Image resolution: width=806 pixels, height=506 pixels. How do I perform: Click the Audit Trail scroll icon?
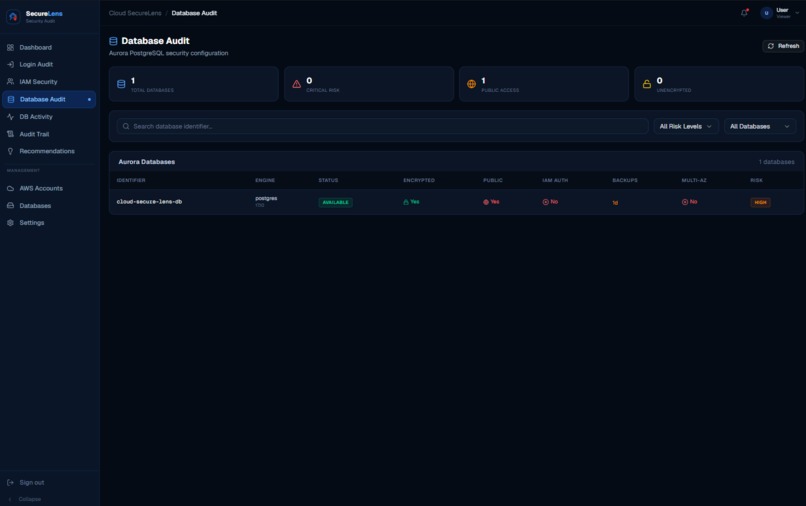point(10,134)
